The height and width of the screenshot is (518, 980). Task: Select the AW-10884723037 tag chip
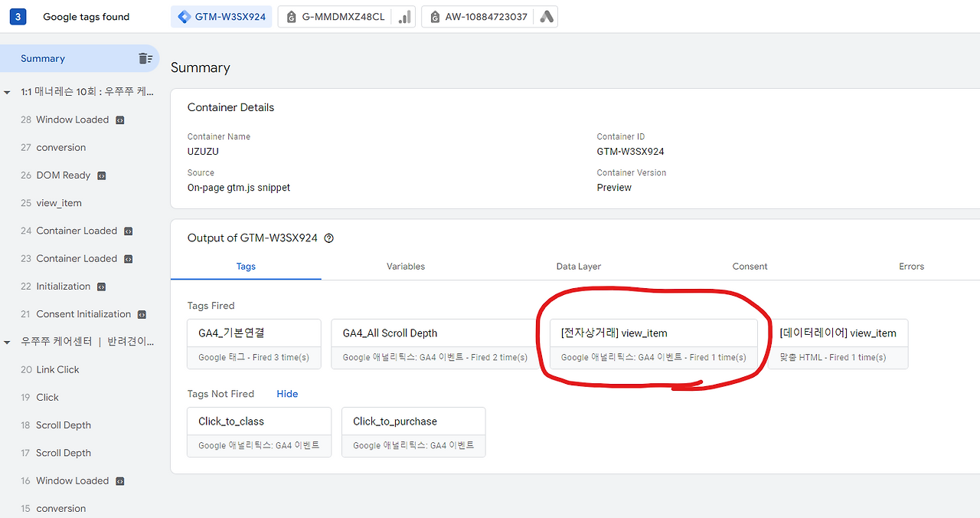point(489,17)
